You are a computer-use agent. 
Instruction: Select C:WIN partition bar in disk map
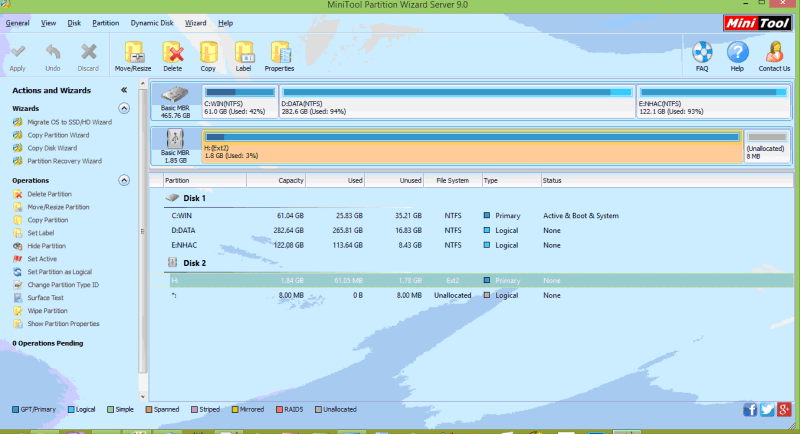pos(240,101)
